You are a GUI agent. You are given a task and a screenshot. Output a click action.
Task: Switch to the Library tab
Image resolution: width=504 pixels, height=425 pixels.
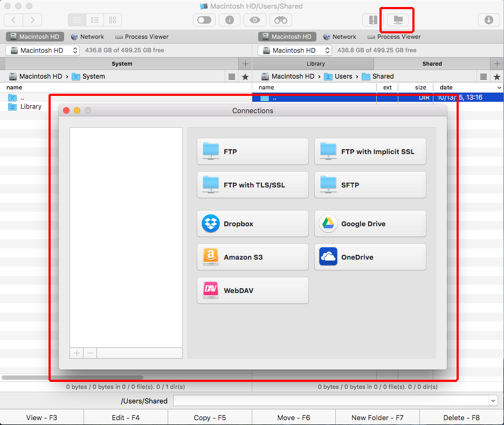pyautogui.click(x=316, y=64)
